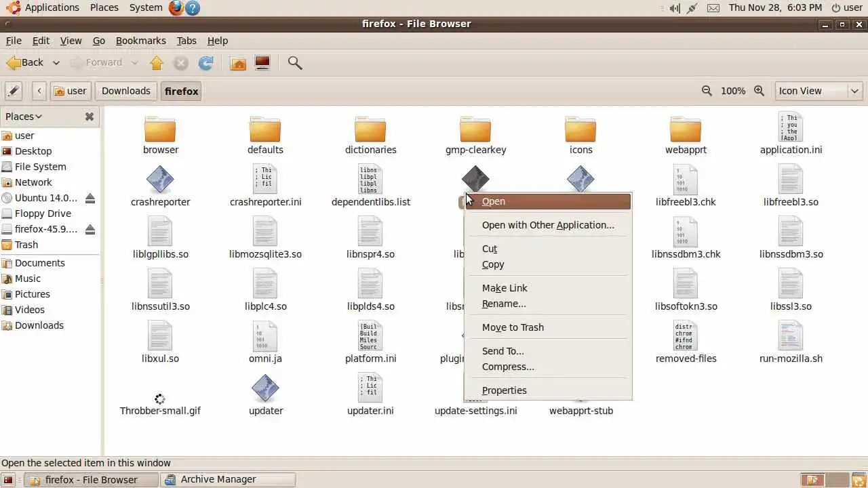Click the Zoom in icon
This screenshot has width=868, height=488.
coord(759,91)
